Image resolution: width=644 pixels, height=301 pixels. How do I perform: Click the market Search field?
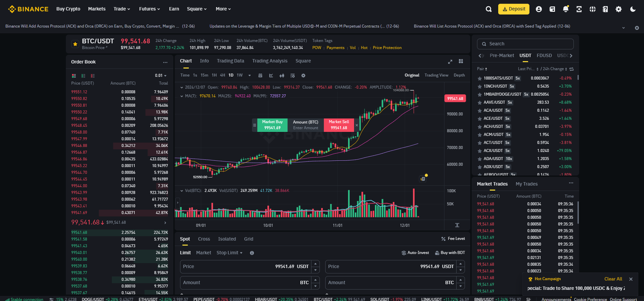[525, 44]
